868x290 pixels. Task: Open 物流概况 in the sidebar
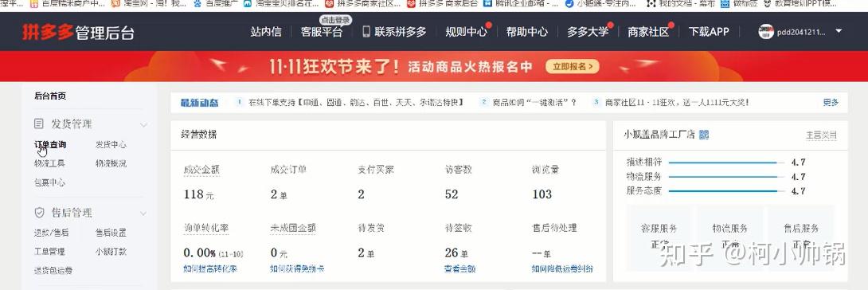[x=111, y=163]
